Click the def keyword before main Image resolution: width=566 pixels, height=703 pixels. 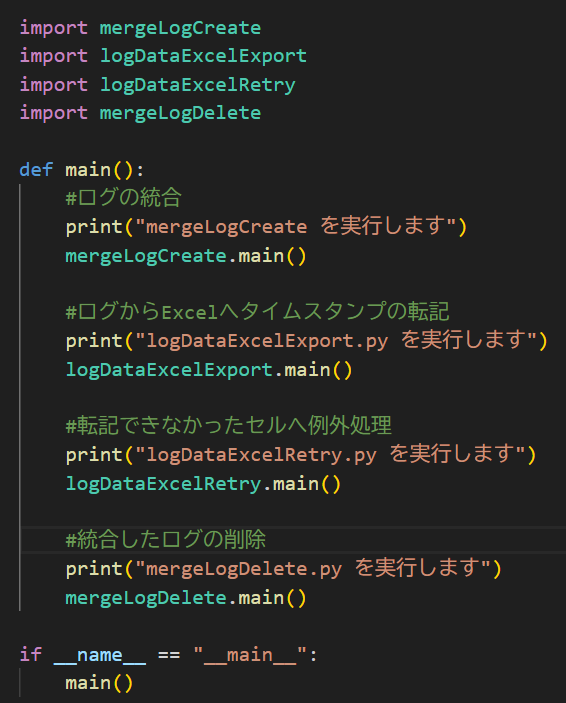(x=36, y=170)
